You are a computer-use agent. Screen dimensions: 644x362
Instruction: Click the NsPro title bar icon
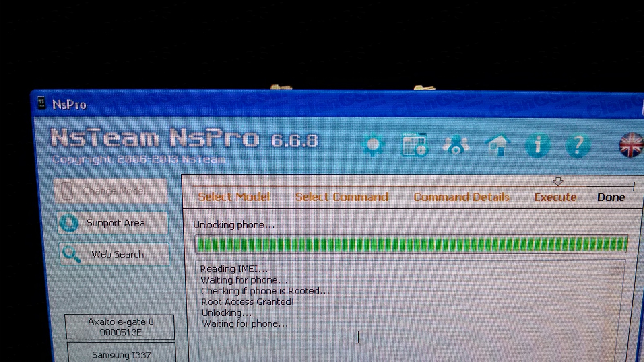[41, 103]
